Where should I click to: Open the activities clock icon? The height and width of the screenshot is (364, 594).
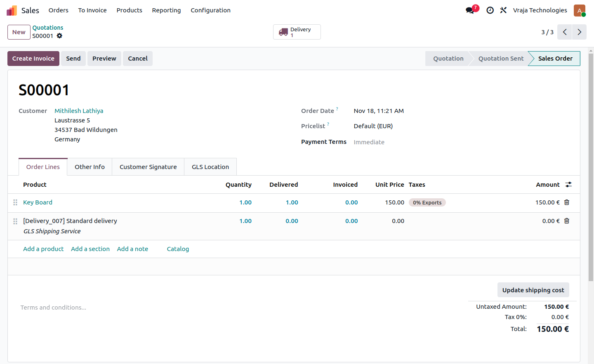[490, 10]
